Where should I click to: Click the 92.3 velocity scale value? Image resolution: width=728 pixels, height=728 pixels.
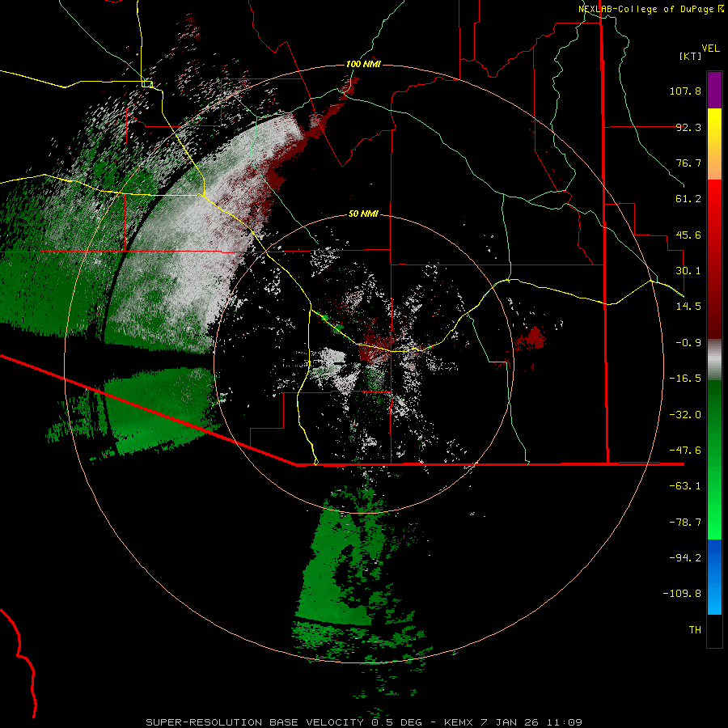click(x=688, y=127)
